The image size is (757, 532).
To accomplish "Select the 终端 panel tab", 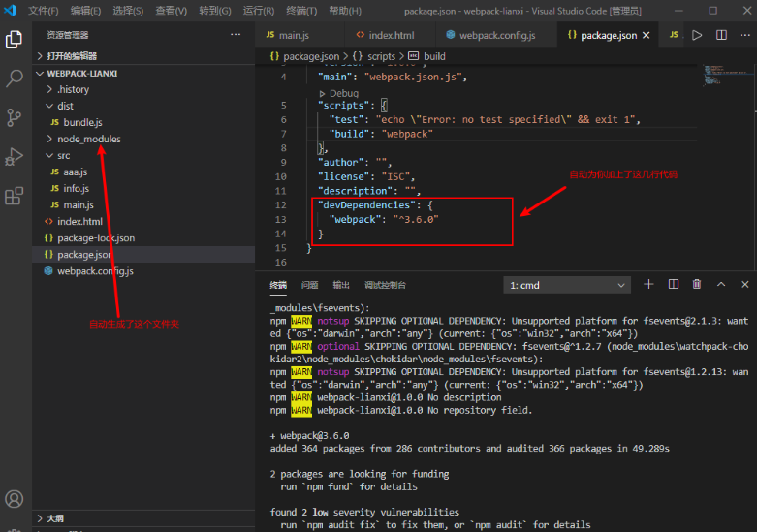I will click(x=278, y=285).
